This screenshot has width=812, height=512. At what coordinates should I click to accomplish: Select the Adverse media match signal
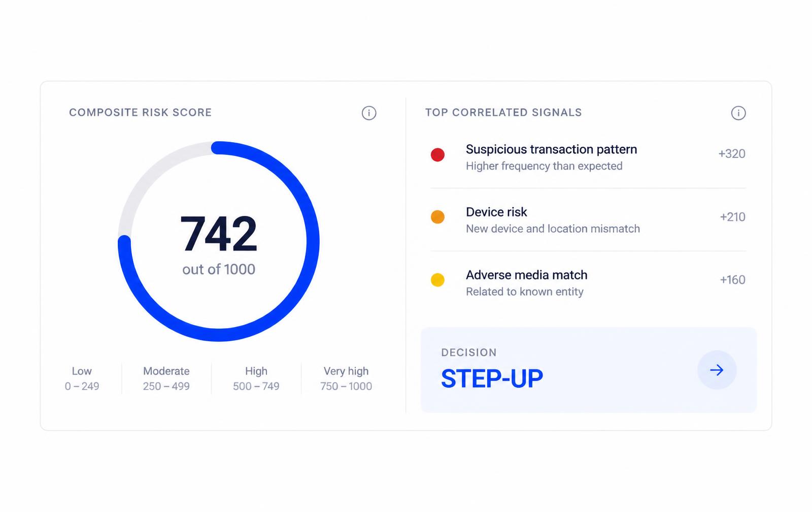588,283
